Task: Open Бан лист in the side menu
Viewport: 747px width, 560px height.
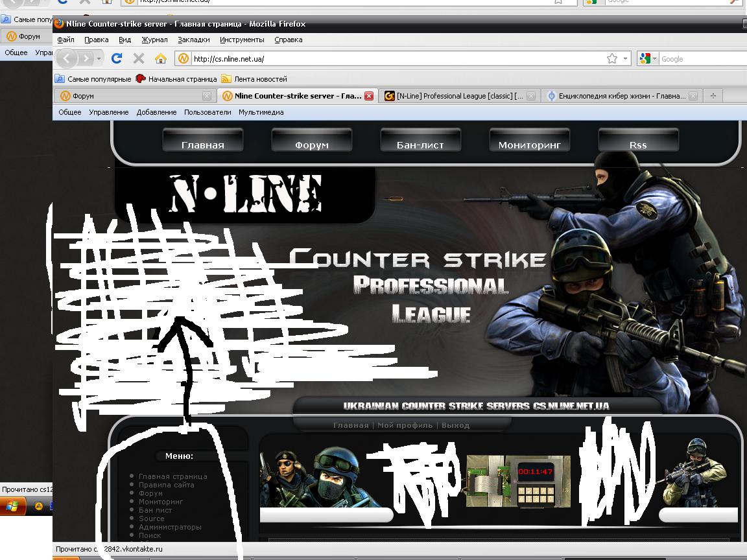Action: coord(156,510)
